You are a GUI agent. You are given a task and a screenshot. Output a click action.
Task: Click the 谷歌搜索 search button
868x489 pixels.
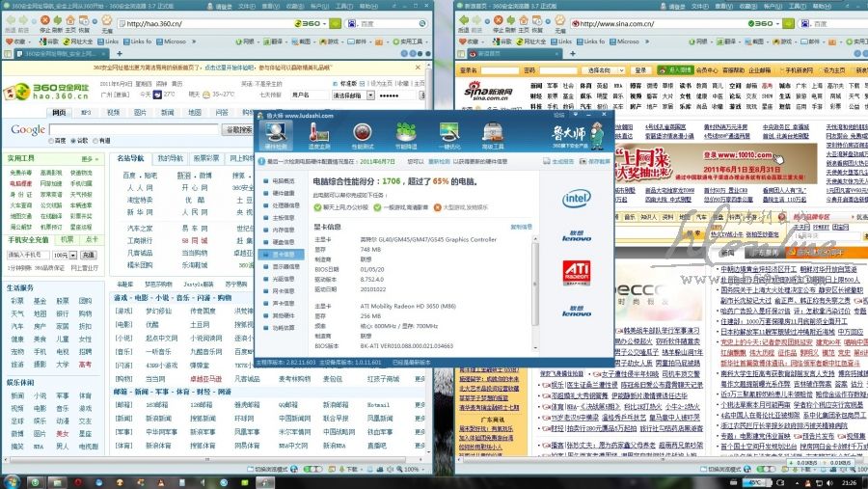pos(237,129)
